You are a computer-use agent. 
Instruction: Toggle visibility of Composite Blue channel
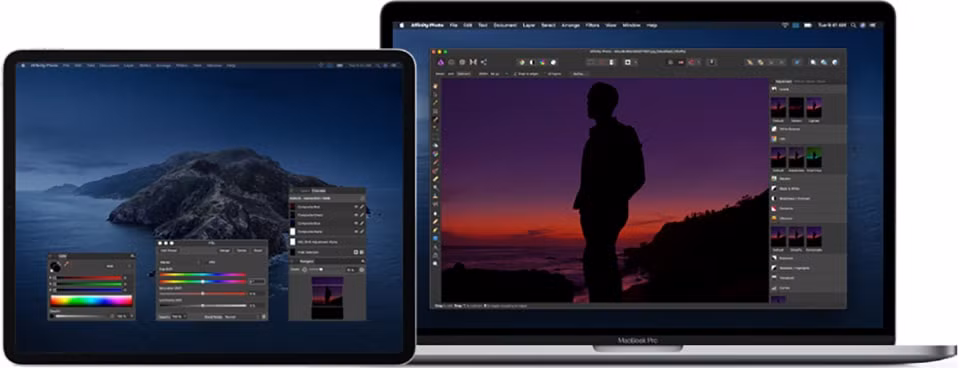[x=356, y=223]
